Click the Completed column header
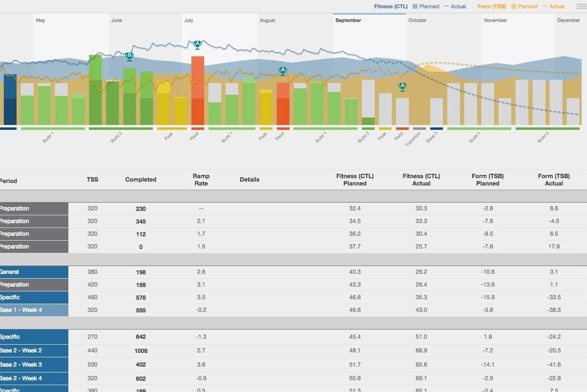Image resolution: width=587 pixels, height=392 pixels. (x=141, y=180)
